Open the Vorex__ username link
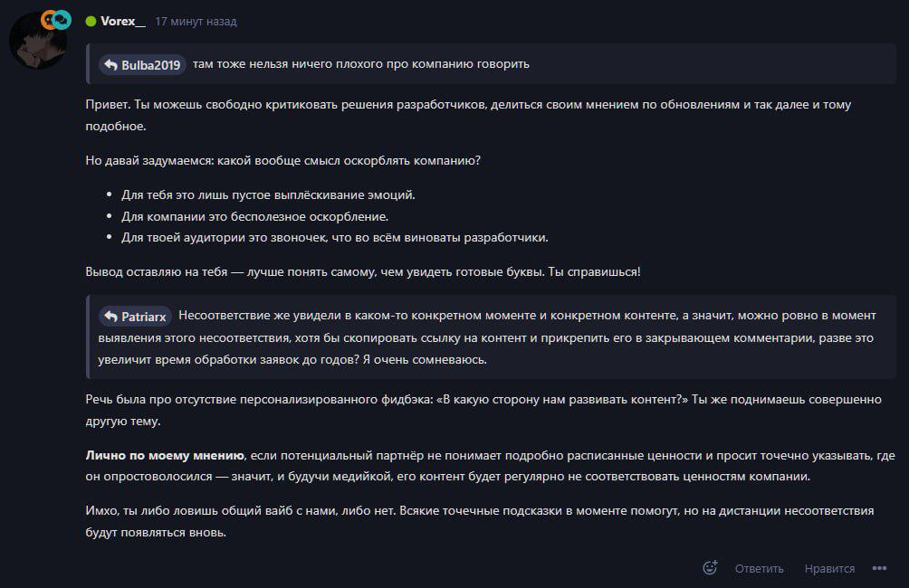The image size is (909, 588). [122, 21]
